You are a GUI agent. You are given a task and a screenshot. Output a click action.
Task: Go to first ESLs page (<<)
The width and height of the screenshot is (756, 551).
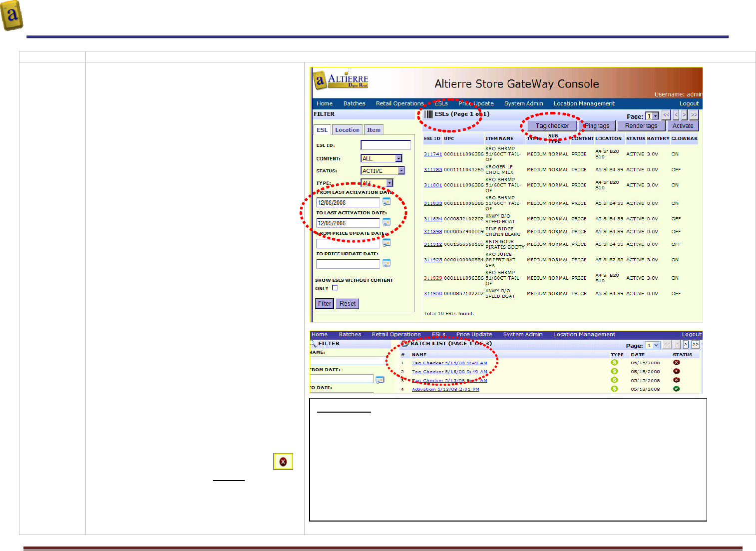tap(666, 115)
